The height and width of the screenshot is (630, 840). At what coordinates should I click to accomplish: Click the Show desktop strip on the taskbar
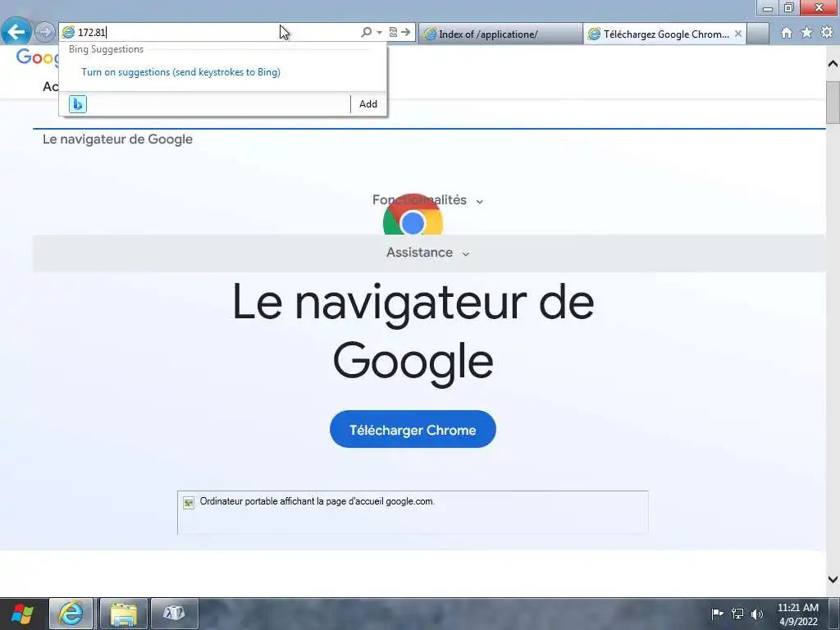[x=834, y=614]
